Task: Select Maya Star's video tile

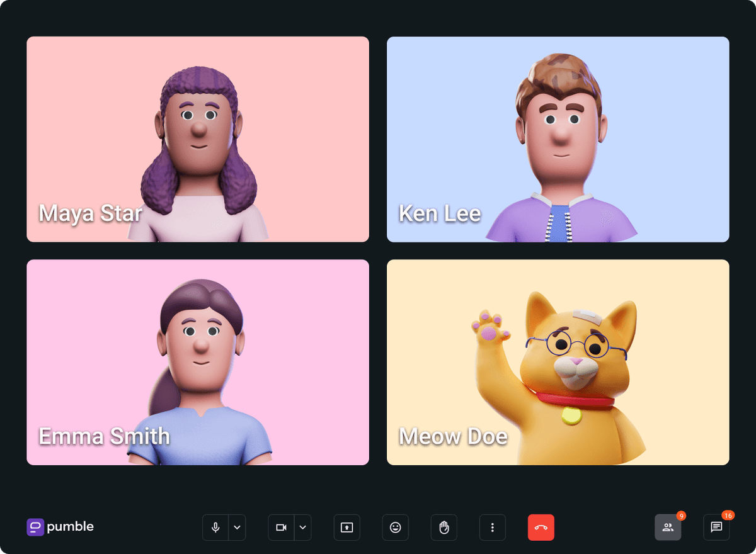Action: pos(197,138)
